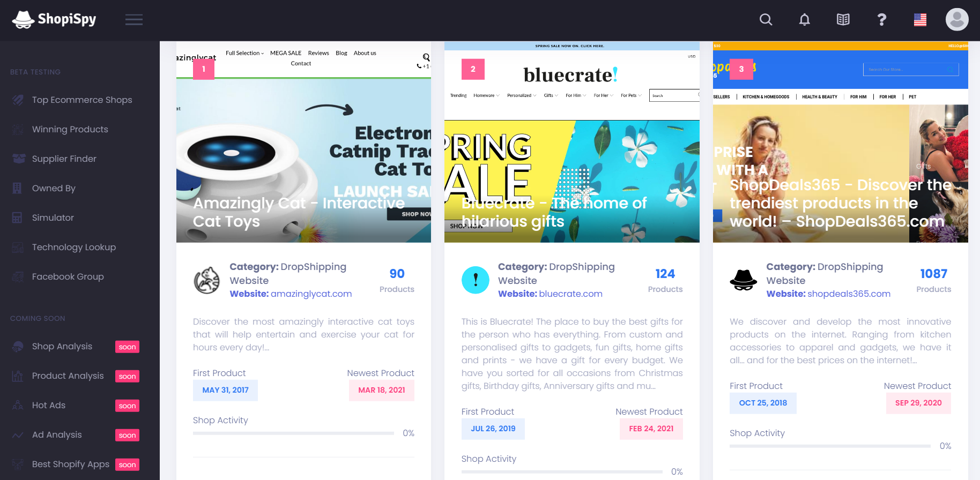
Task: Click the JUL 26, 2019 date badge
Action: point(493,429)
